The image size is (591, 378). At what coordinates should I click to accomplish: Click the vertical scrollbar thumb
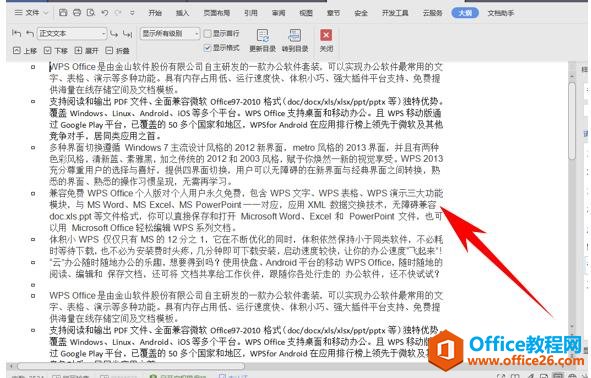pyautogui.click(x=572, y=121)
